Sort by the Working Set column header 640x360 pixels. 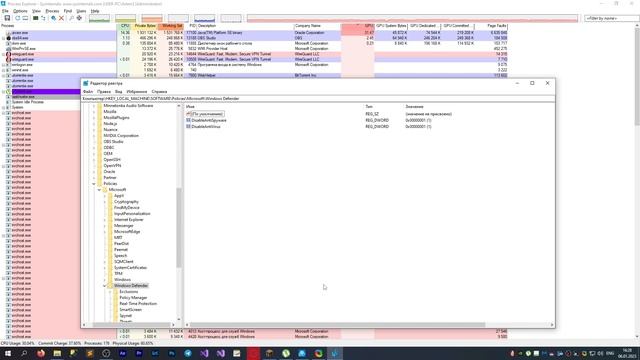click(171, 26)
